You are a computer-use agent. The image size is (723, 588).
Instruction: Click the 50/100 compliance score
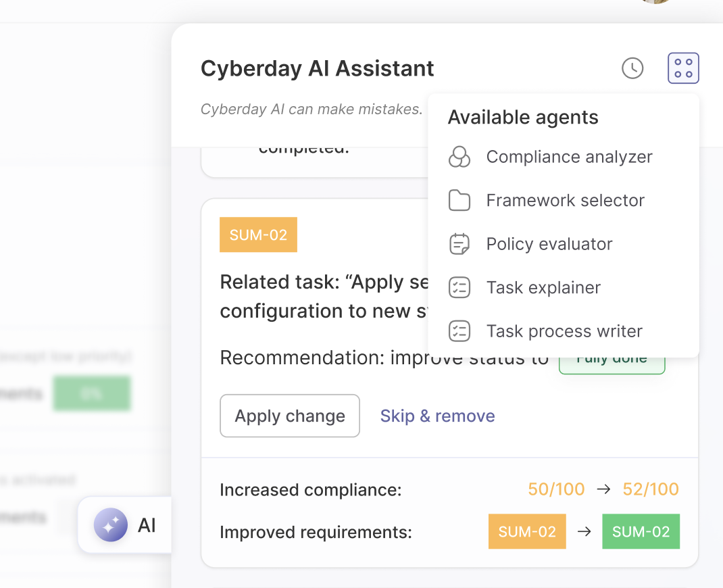pos(556,489)
